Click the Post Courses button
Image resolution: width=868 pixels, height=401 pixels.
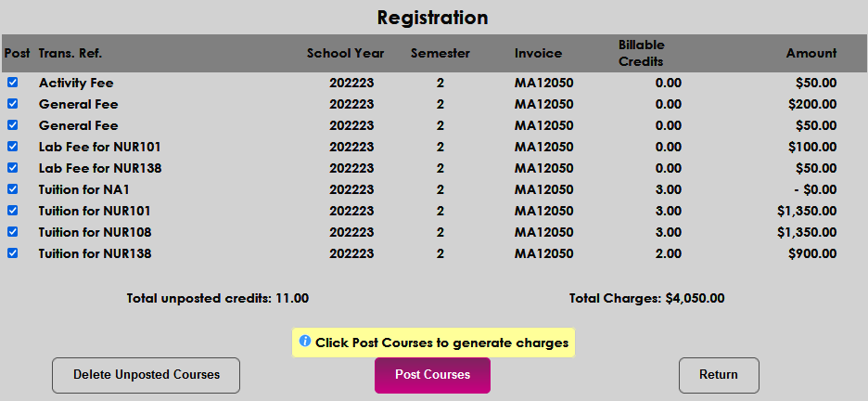432,375
